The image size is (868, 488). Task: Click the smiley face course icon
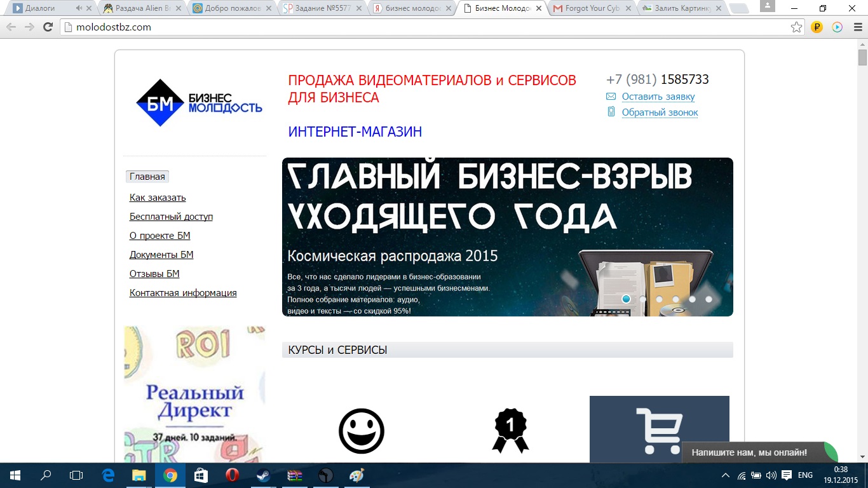[x=362, y=431]
